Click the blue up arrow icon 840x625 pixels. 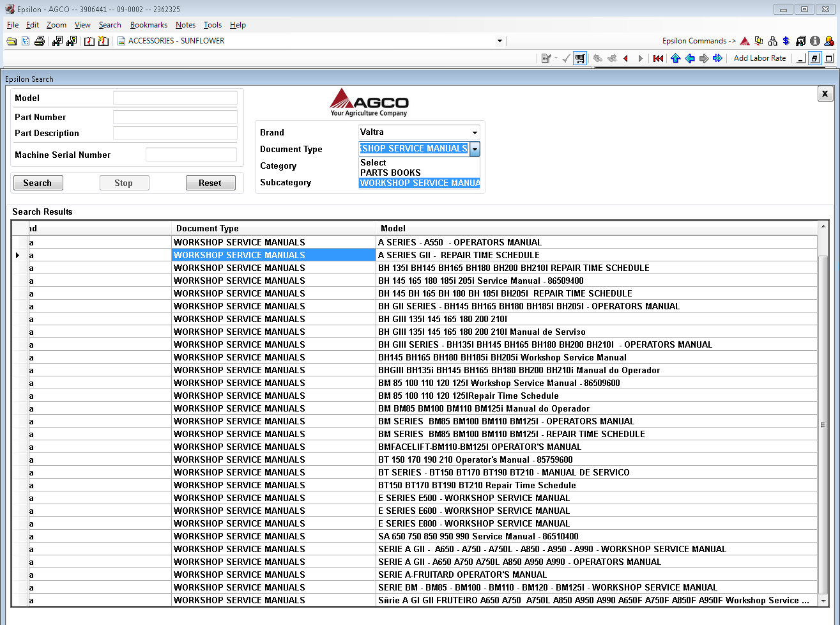676,58
